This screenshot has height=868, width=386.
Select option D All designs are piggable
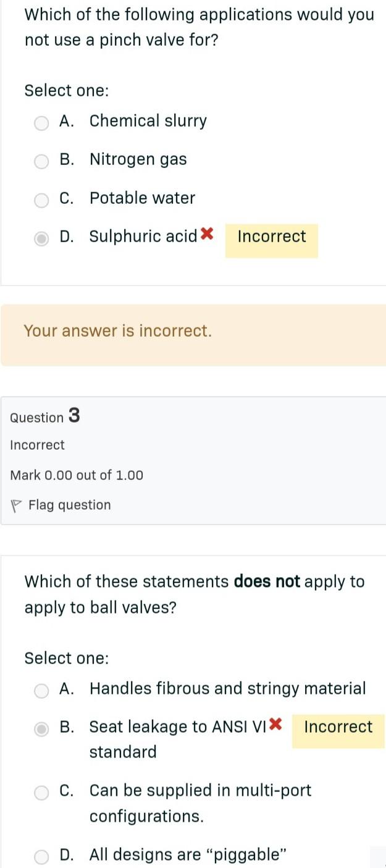[x=41, y=856]
